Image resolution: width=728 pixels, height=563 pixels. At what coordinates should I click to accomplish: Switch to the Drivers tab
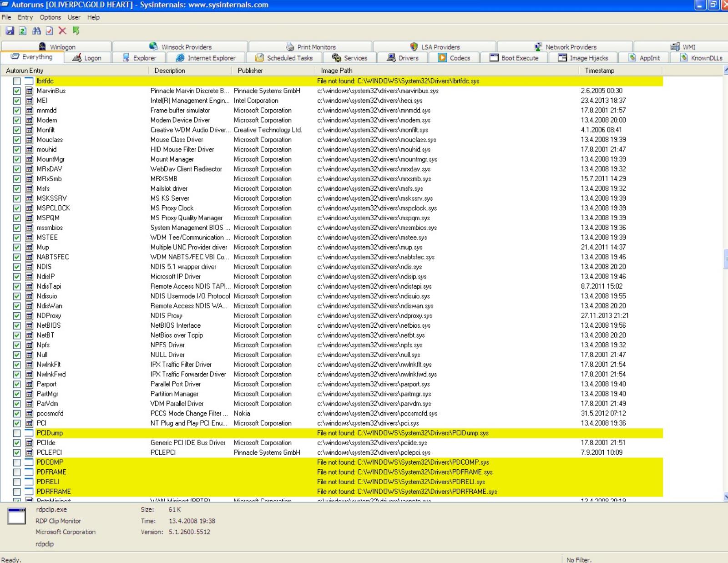tap(402, 58)
